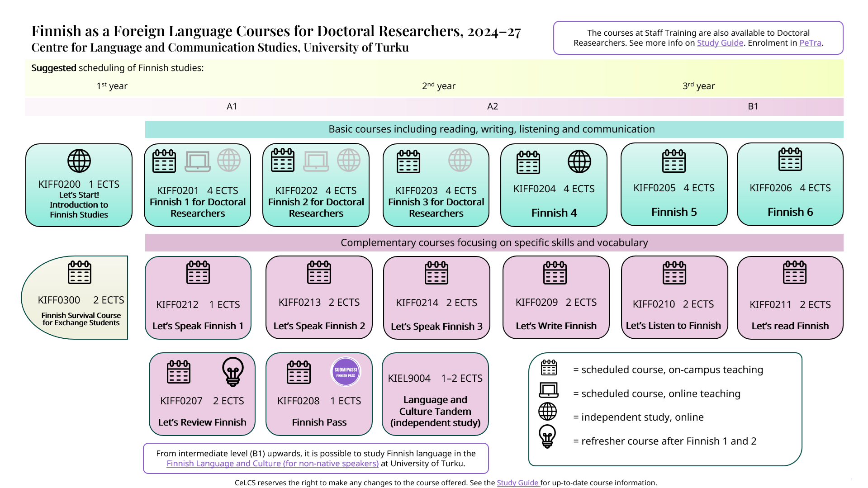Viewport: 868px width, 488px height.
Task: Click the Complementary courses pink header bar
Action: [494, 243]
